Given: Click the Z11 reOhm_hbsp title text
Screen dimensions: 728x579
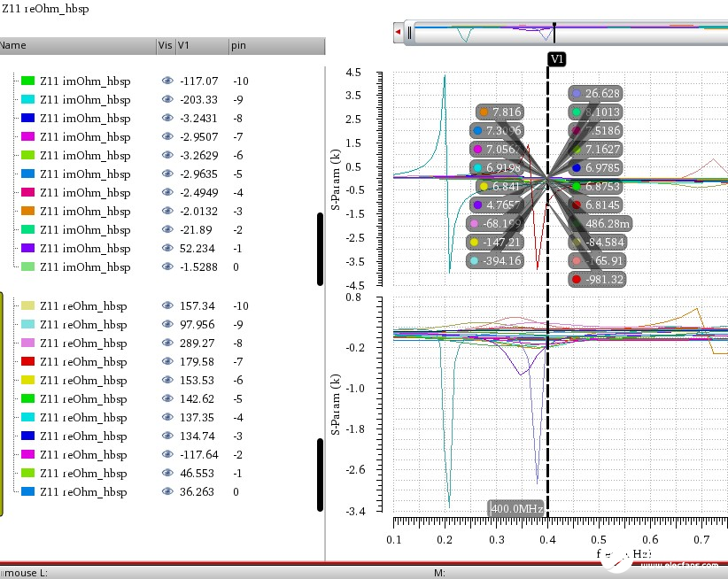Looking at the screenshot, I should click(x=45, y=9).
